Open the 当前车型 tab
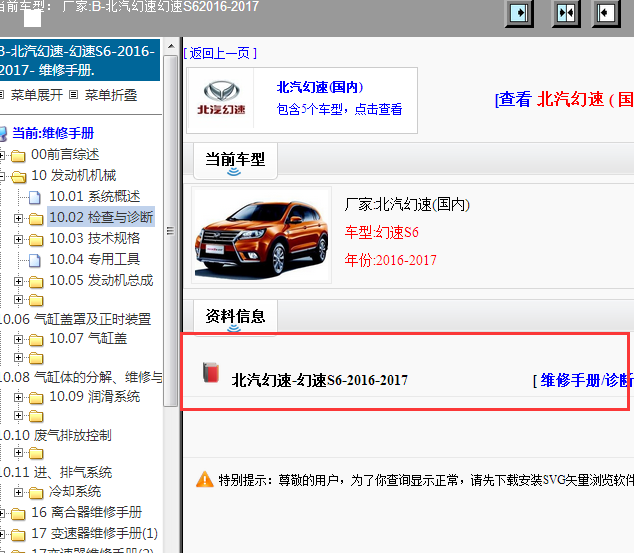 pyautogui.click(x=235, y=160)
